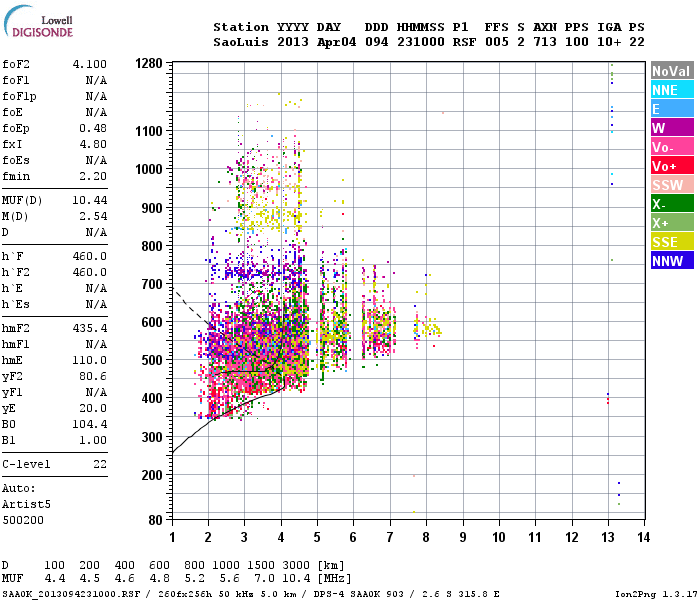Click the 4 MHz frequency axis label
The width and height of the screenshot is (700, 600).
(x=281, y=537)
